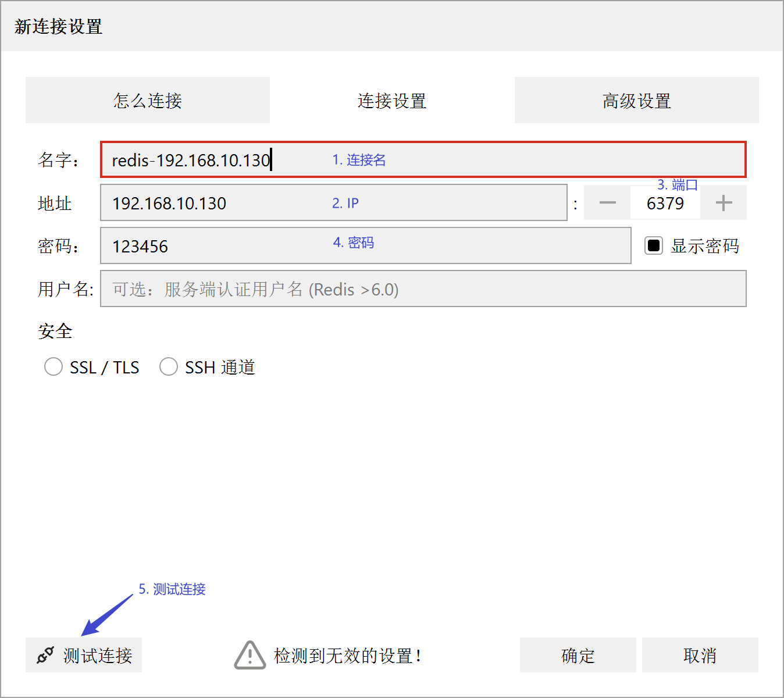Confirm with the 确定 button

click(578, 656)
